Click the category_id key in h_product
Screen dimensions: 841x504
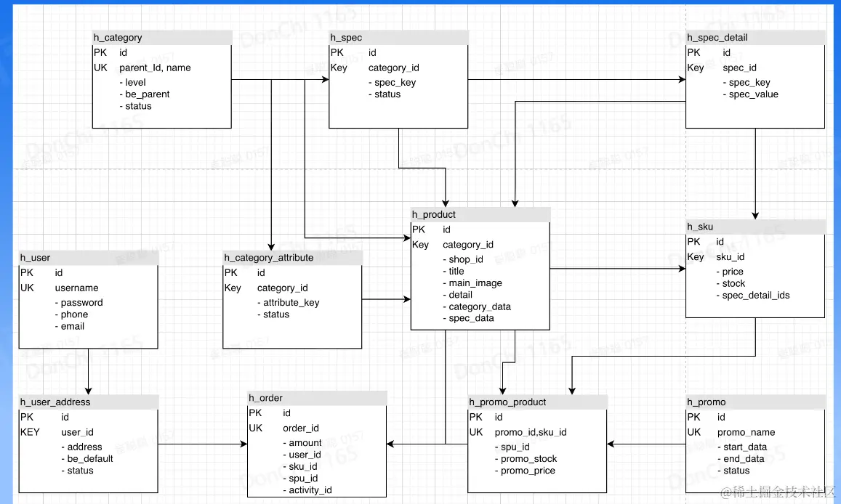coord(467,245)
